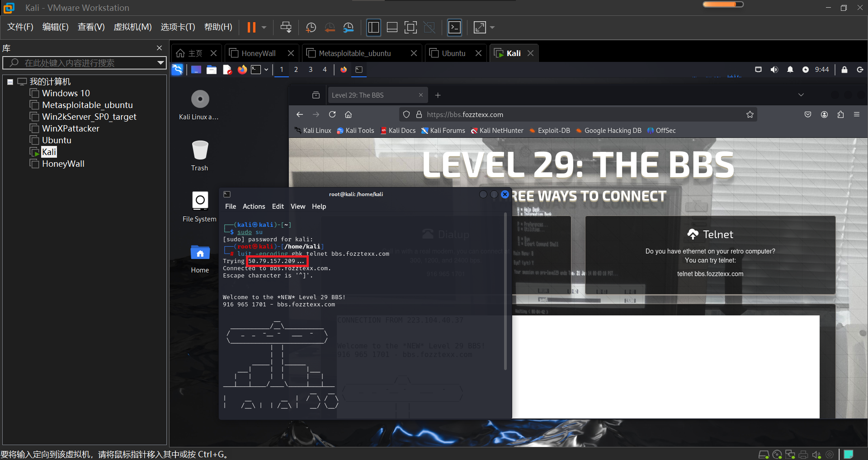The height and width of the screenshot is (460, 868).
Task: Click the terminal window vertical scrollbar
Action: click(505, 291)
